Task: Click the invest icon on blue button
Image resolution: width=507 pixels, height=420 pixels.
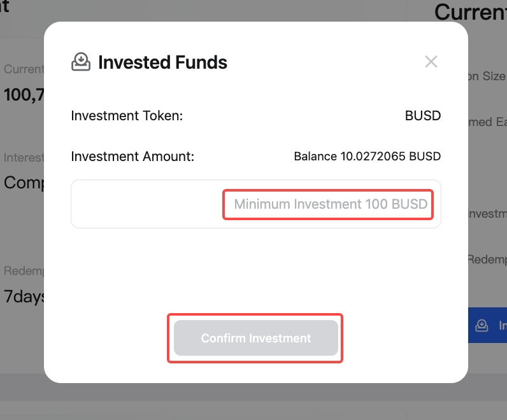Action: (482, 325)
